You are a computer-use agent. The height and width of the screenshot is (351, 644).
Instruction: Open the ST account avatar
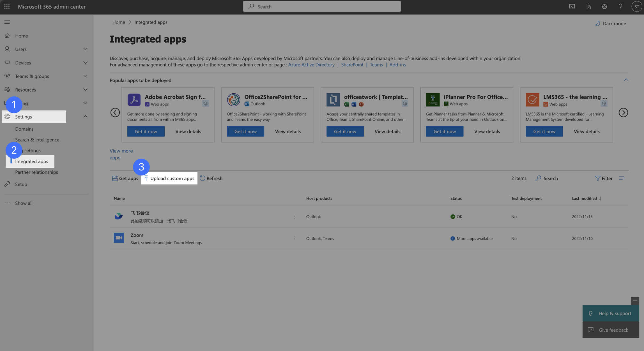(x=636, y=6)
